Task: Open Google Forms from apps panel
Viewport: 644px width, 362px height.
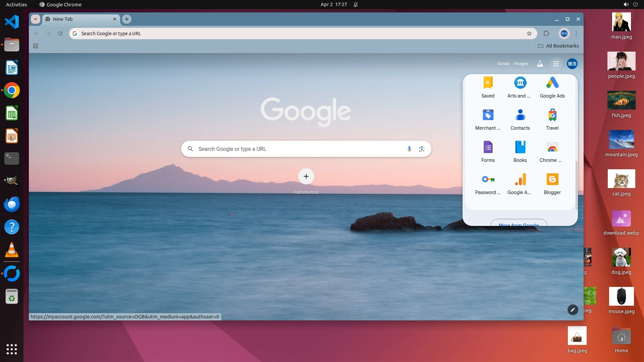Action: (488, 152)
